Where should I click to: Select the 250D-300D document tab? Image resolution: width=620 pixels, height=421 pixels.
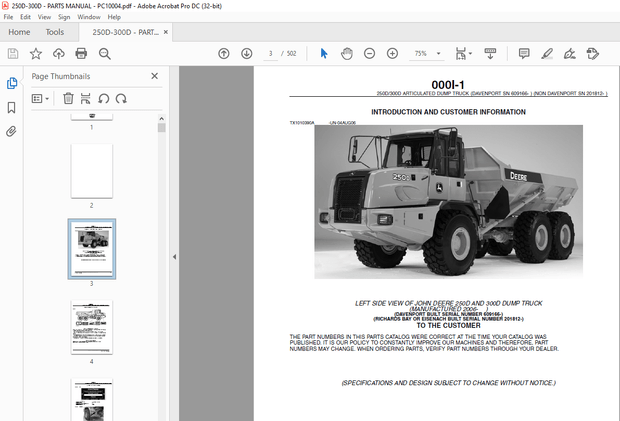coord(125,32)
